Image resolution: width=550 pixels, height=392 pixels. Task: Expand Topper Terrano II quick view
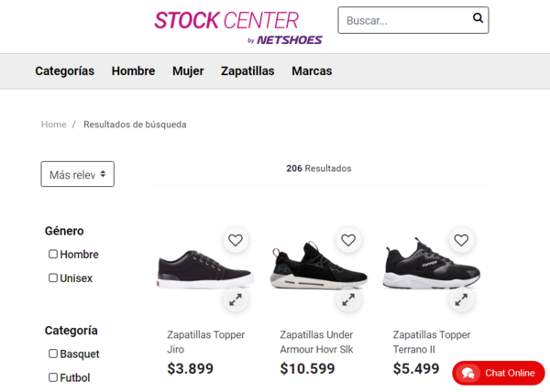(x=460, y=299)
